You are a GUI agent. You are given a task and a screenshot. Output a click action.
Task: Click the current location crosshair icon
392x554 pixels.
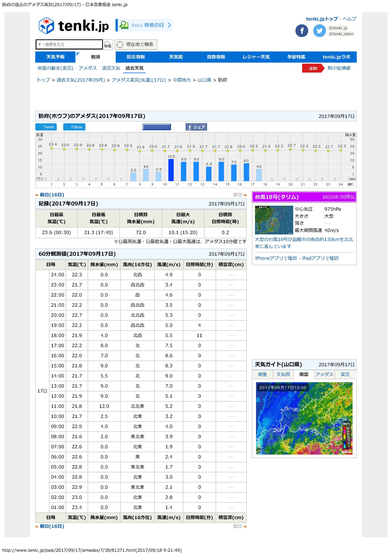(120, 45)
